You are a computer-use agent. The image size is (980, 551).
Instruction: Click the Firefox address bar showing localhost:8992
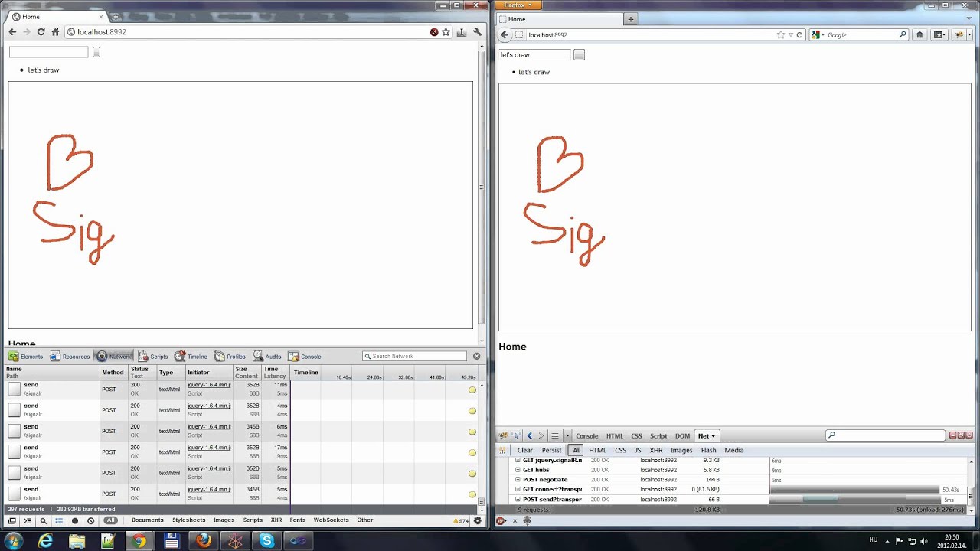coord(651,34)
